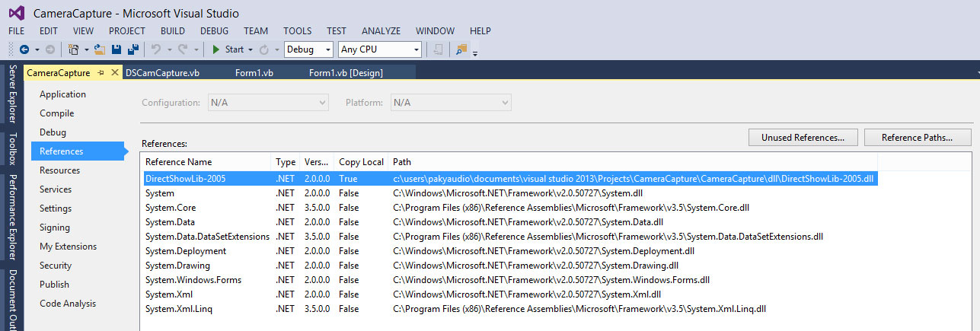Open the TOOLS menu
The height and width of the screenshot is (331, 980).
pos(298,31)
